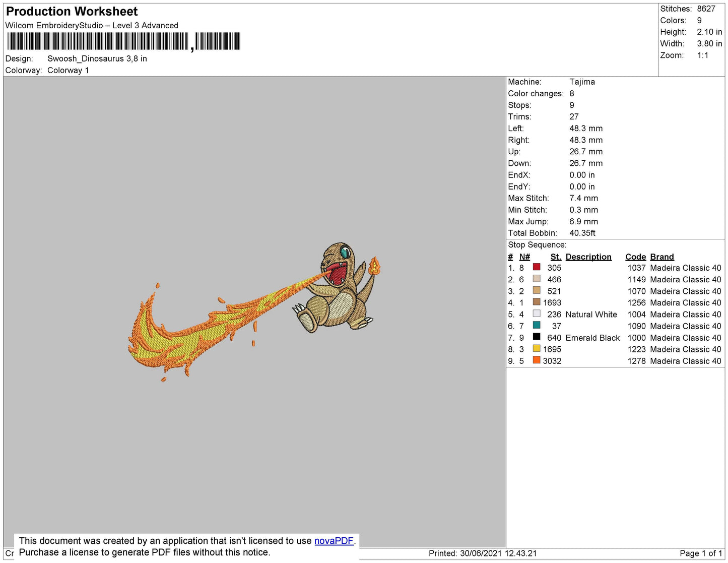Click the Natural White color swatch
Screen dimensions: 728x563
pos(537,314)
